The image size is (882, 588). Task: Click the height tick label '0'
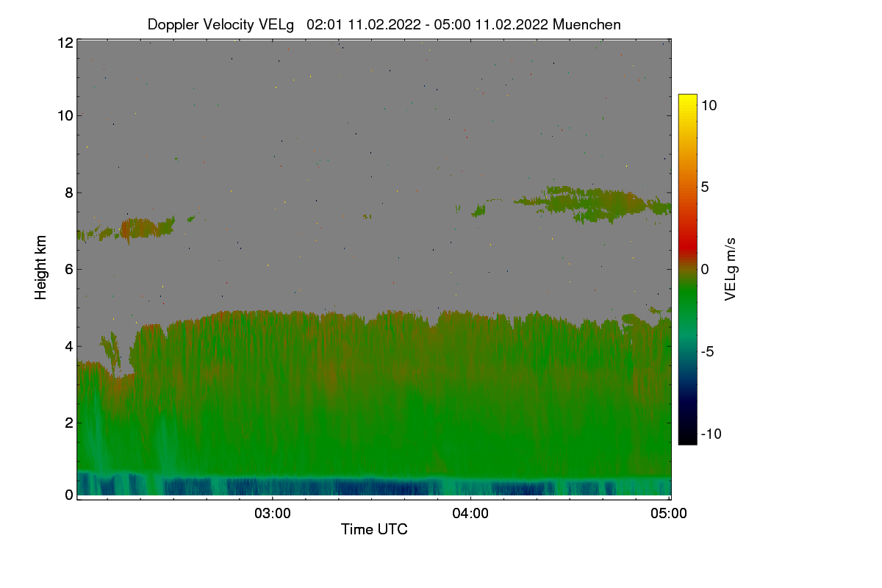(x=69, y=495)
